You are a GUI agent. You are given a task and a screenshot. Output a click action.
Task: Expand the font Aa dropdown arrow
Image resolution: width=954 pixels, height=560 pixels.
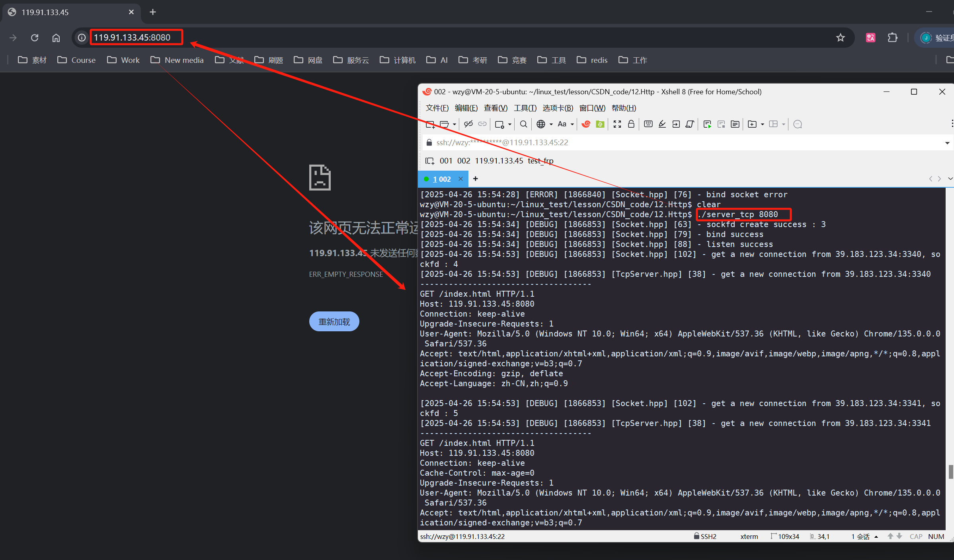coord(572,124)
